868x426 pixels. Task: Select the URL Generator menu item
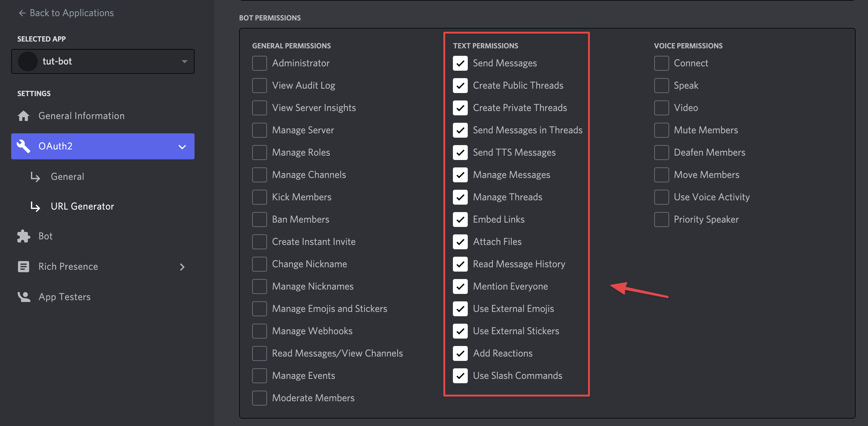(82, 206)
